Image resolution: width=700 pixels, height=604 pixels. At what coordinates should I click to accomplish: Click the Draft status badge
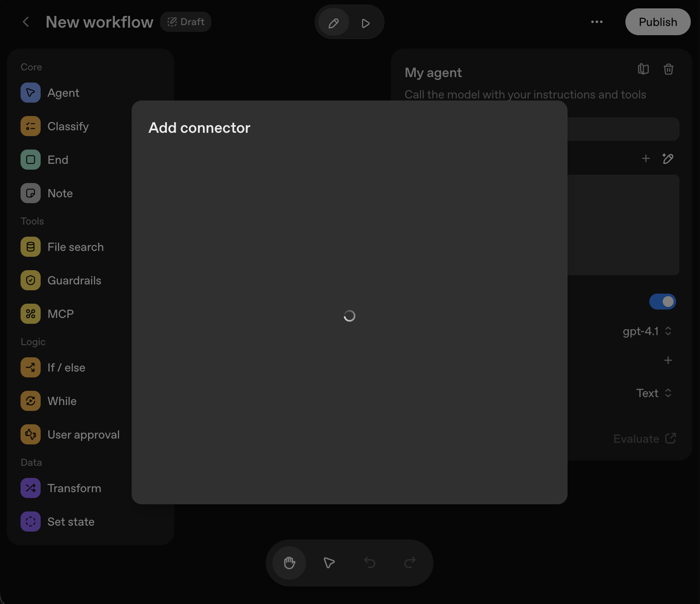pyautogui.click(x=186, y=22)
